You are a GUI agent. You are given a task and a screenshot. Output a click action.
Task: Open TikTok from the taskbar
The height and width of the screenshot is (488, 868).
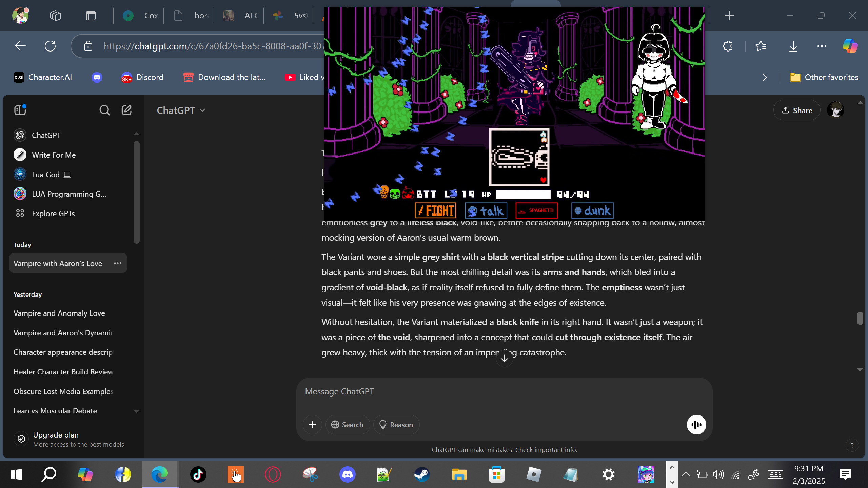point(198,474)
